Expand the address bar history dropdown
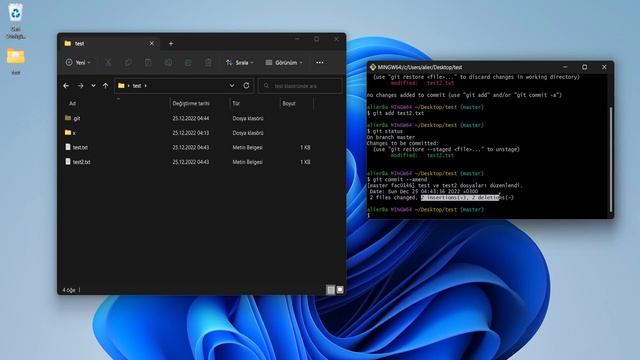Image resolution: width=640 pixels, height=360 pixels. tap(232, 86)
